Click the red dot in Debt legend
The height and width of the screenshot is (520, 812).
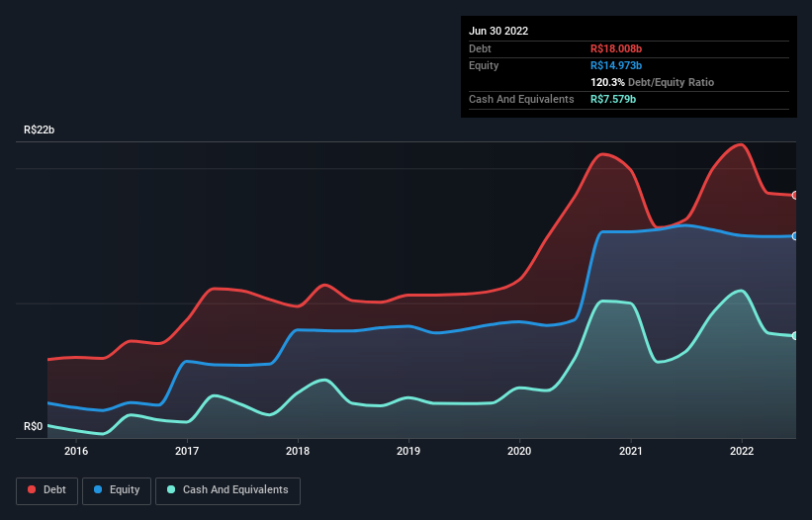[32, 489]
